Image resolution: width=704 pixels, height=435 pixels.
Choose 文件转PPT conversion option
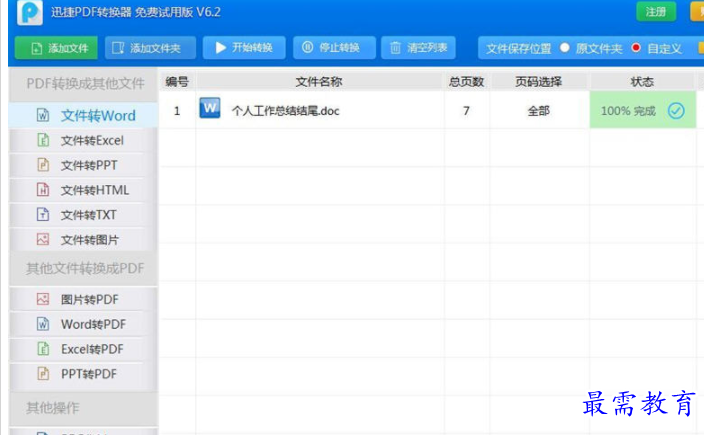(84, 165)
